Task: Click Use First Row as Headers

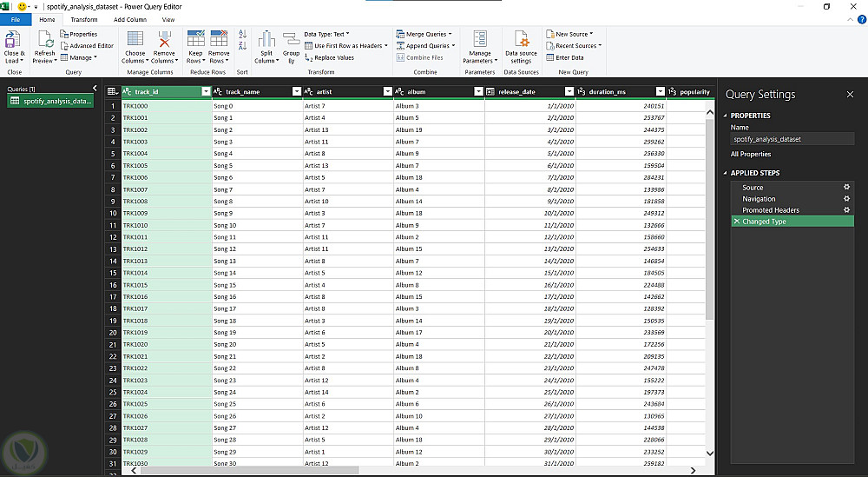Action: pos(346,46)
